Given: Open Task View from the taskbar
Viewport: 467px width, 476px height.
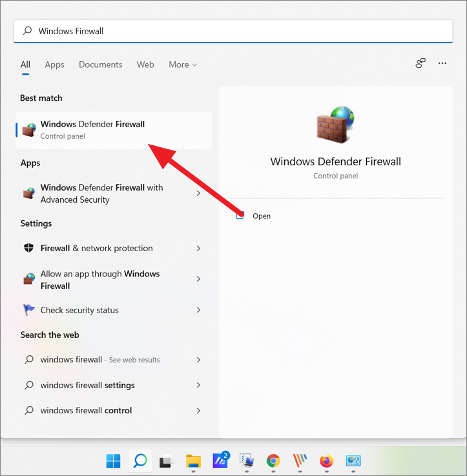Looking at the screenshot, I should point(167,461).
